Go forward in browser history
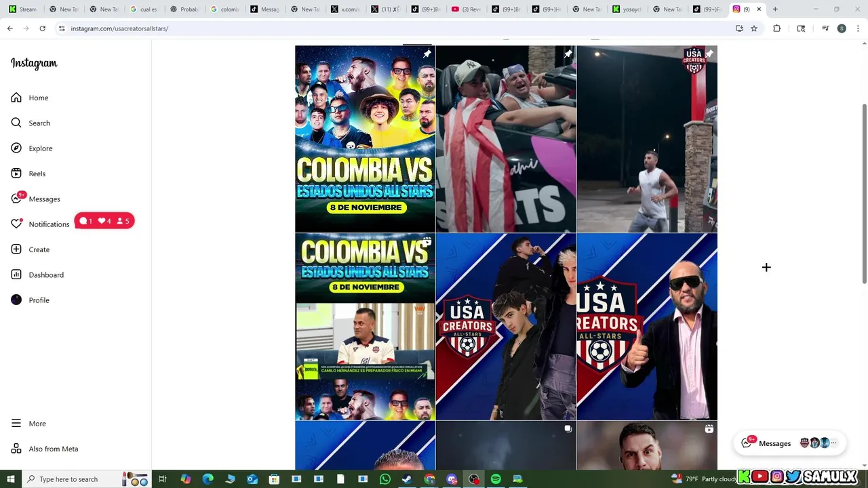This screenshot has width=868, height=488. click(x=26, y=28)
